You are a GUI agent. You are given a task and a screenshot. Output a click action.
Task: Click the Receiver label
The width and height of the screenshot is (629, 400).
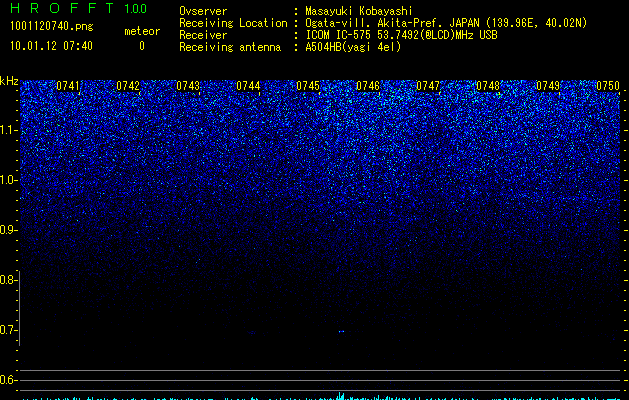point(203,35)
